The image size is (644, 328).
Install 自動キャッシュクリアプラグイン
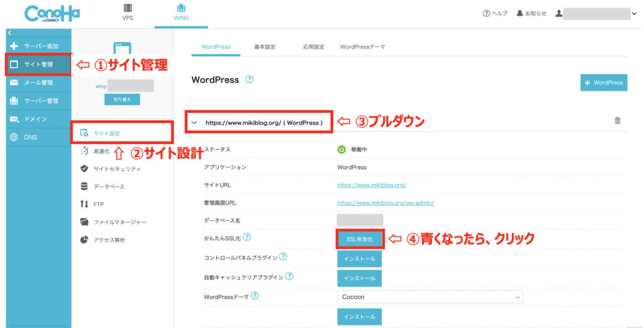[359, 278]
